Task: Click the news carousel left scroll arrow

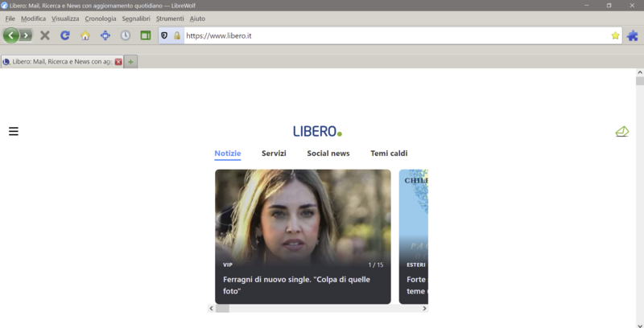Action: coord(211,309)
